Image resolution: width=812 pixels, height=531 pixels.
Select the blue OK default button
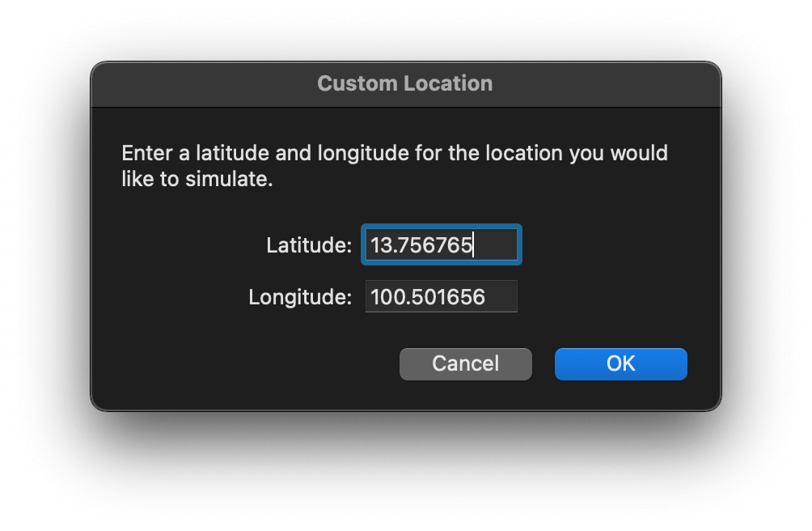(620, 363)
